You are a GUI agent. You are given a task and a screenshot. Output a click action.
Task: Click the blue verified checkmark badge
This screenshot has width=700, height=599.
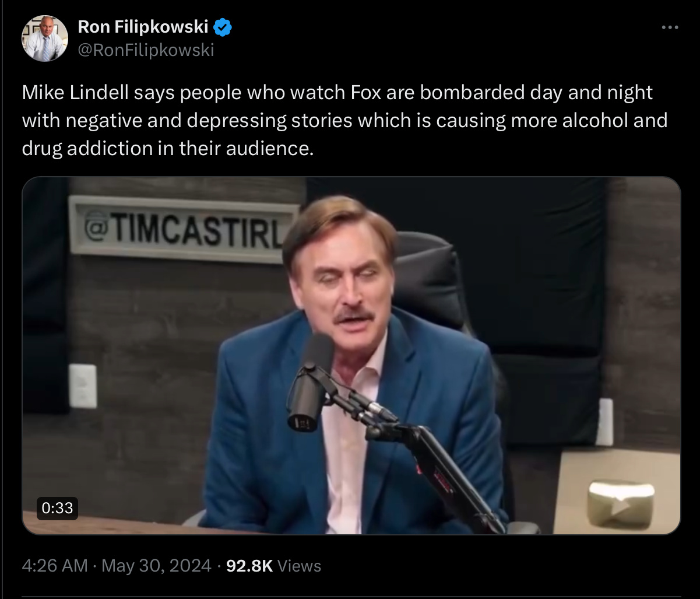coord(223,27)
